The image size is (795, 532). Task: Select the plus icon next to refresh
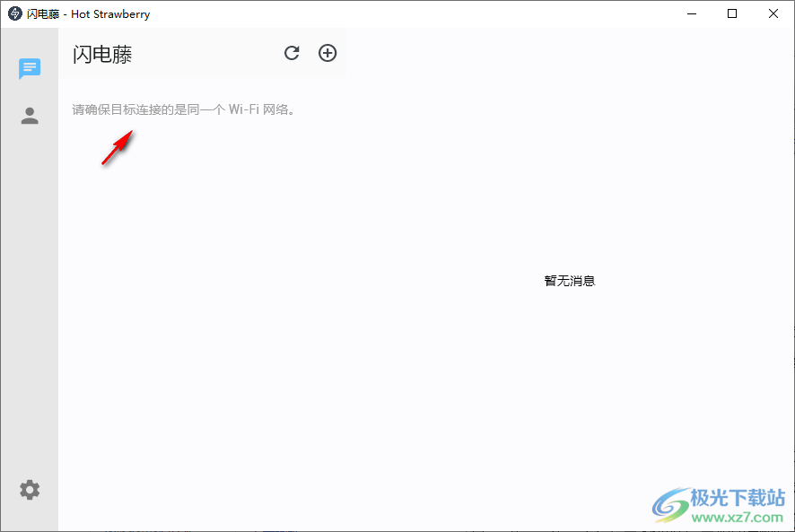[x=328, y=53]
